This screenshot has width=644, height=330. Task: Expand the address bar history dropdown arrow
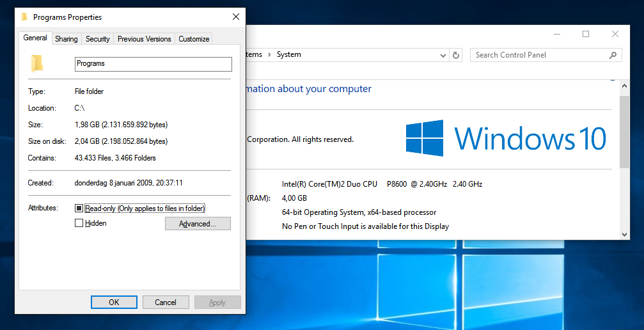tap(443, 56)
